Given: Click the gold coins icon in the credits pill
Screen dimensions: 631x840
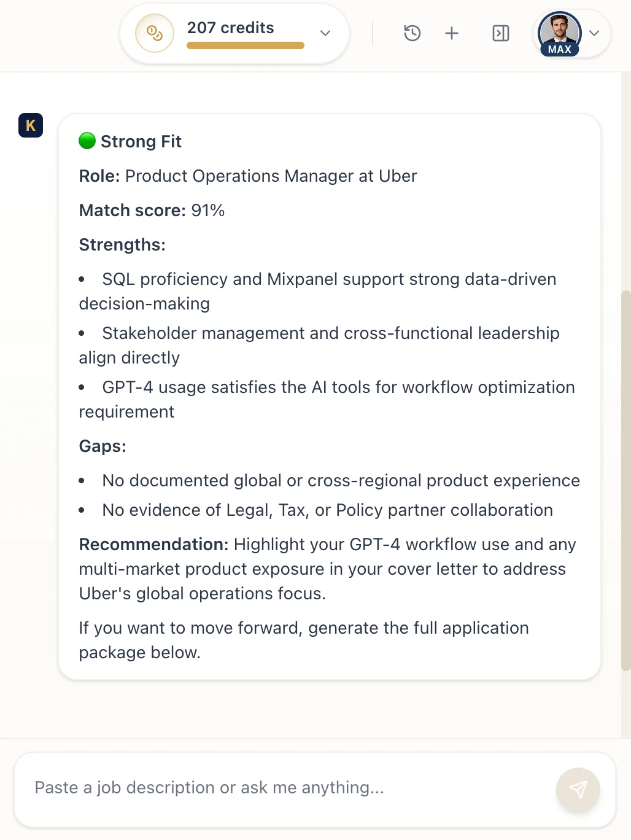Looking at the screenshot, I should pyautogui.click(x=154, y=33).
